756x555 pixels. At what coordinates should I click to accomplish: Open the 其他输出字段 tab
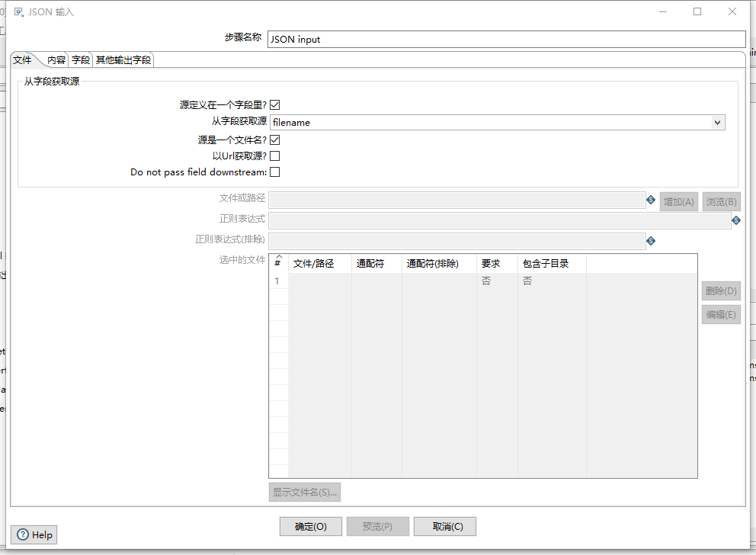point(122,59)
